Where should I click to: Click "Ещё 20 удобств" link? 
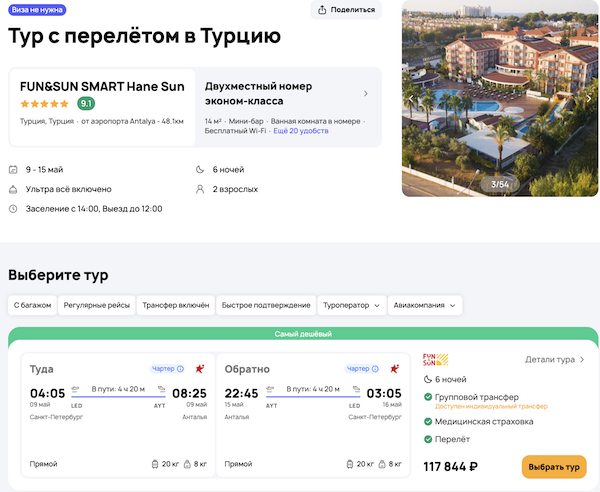click(x=300, y=132)
